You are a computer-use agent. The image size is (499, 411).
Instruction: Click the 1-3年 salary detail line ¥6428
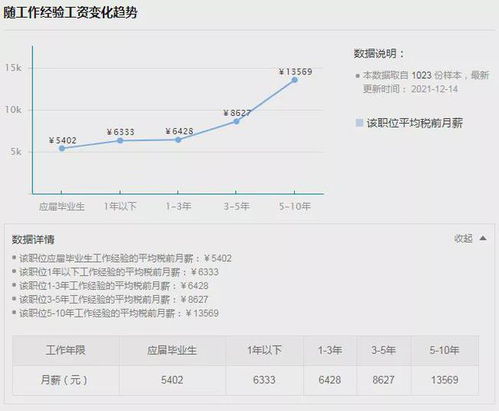(114, 286)
